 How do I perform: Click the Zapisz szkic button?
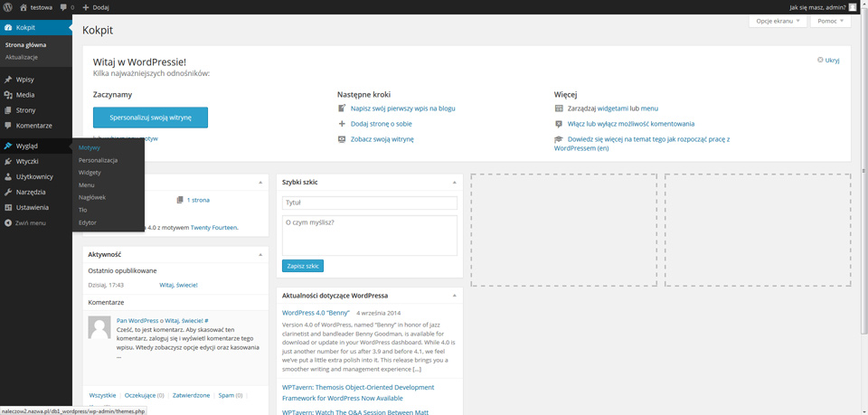point(303,266)
